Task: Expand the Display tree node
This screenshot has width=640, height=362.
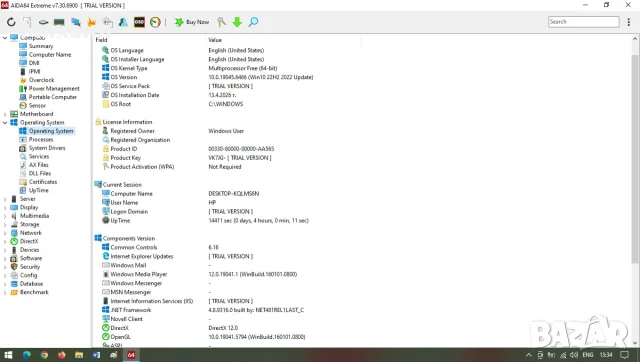Action: pyautogui.click(x=5, y=207)
